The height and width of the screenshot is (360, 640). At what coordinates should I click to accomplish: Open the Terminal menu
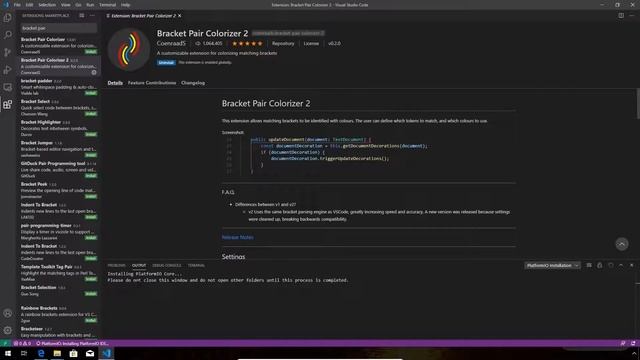(x=107, y=5)
